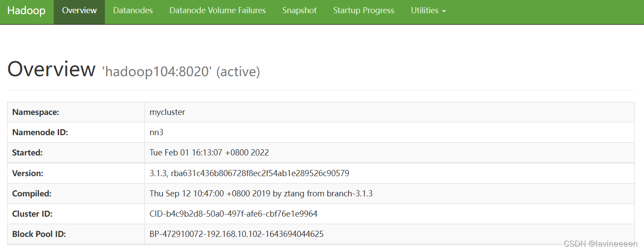This screenshot has height=251, width=644.
Task: Click the Overview page heading
Action: (x=52, y=70)
